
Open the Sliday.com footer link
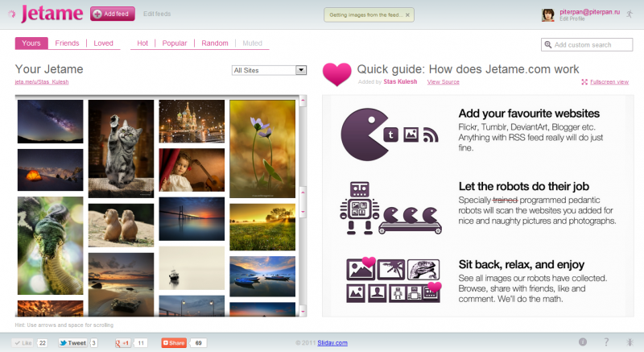[332, 342]
